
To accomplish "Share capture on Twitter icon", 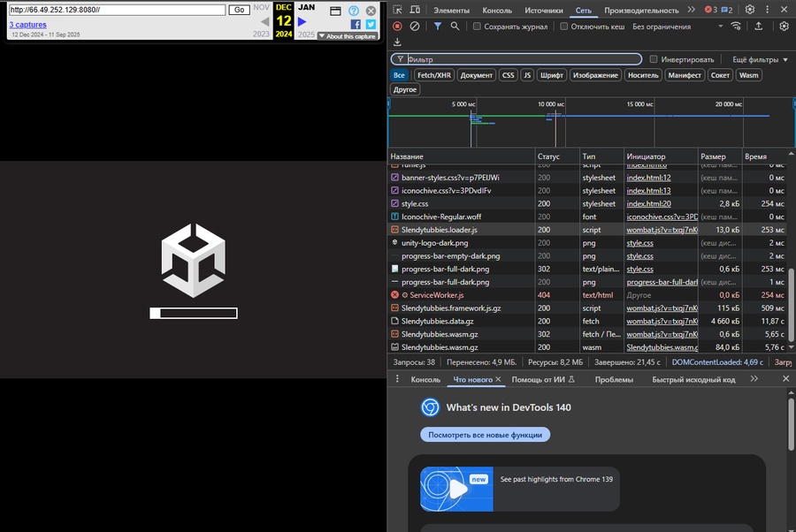I will (371, 25).
